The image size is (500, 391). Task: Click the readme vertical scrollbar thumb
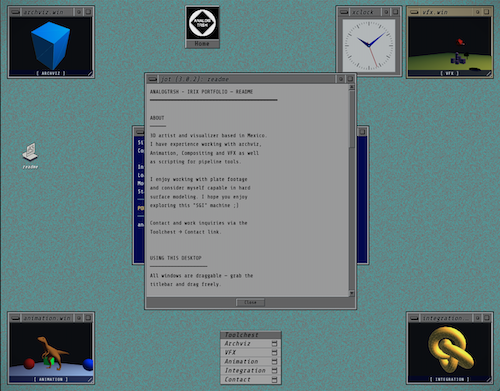pyautogui.click(x=351, y=119)
